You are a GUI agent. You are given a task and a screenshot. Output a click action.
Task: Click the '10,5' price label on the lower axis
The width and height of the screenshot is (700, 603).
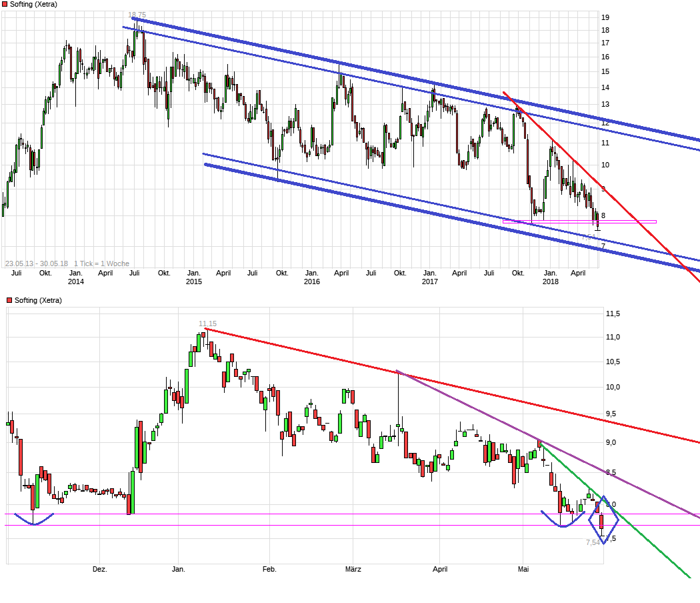[x=613, y=362]
